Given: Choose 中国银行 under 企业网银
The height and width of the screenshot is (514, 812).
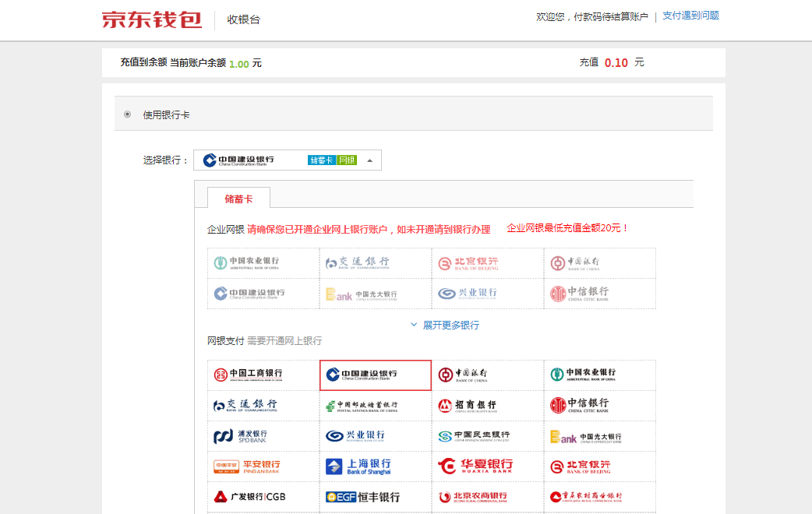Looking at the screenshot, I should 600,263.
